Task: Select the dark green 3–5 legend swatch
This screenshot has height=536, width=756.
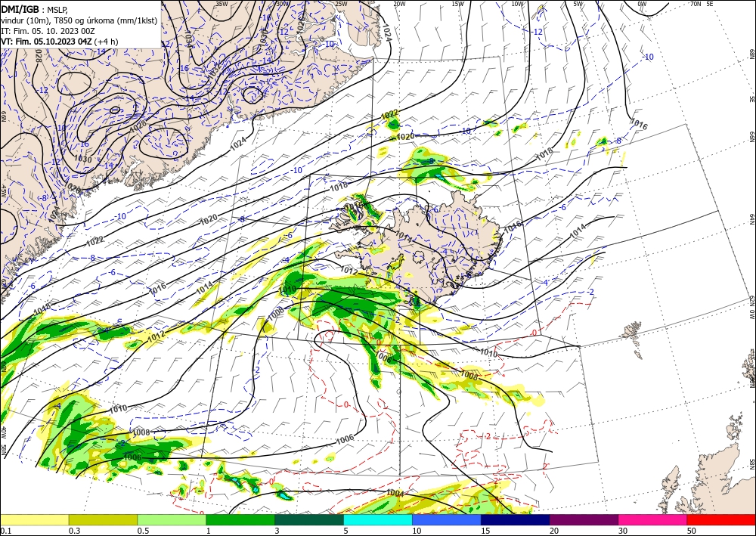Action: tap(309, 519)
